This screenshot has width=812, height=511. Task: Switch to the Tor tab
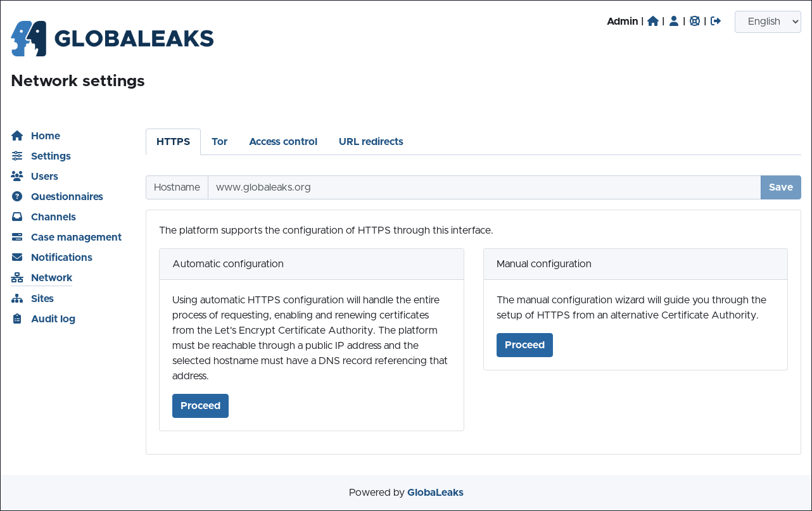coord(219,141)
